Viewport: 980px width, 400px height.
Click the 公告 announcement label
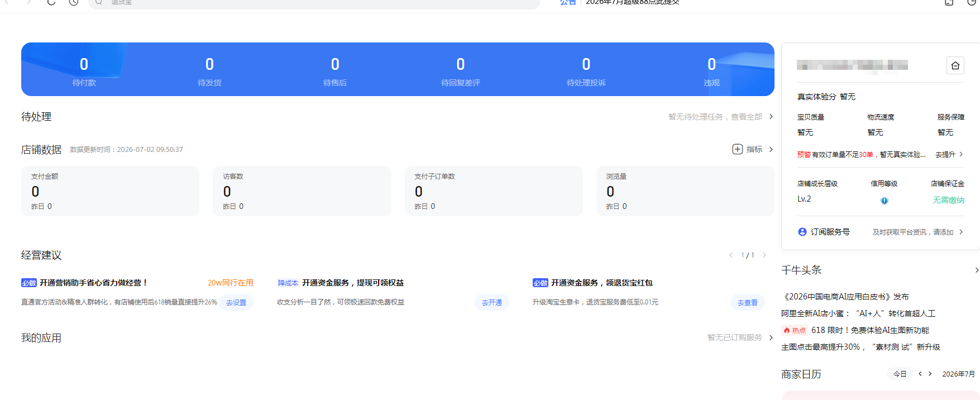tap(568, 2)
